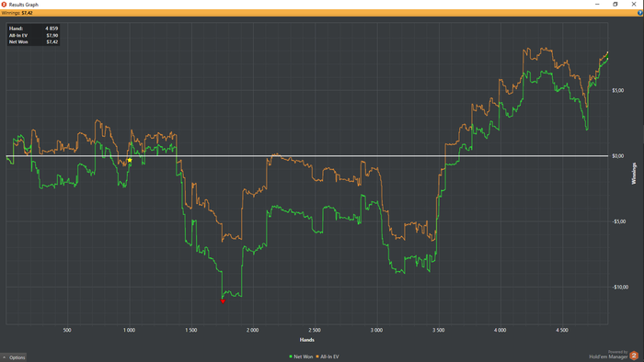Click the Winnings: $7,42 header text
Viewport: 644px width, 362px height.
pyautogui.click(x=17, y=13)
